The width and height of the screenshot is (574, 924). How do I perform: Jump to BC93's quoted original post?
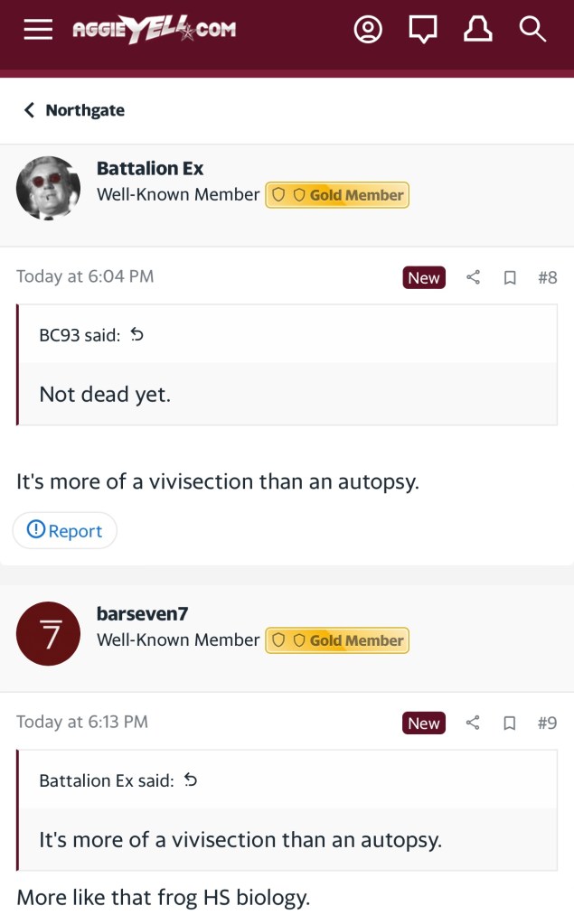pos(137,335)
